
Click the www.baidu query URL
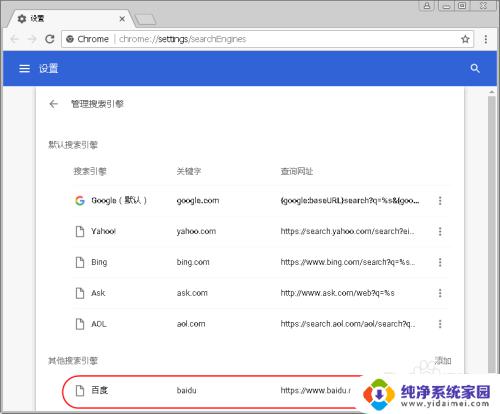(x=315, y=390)
